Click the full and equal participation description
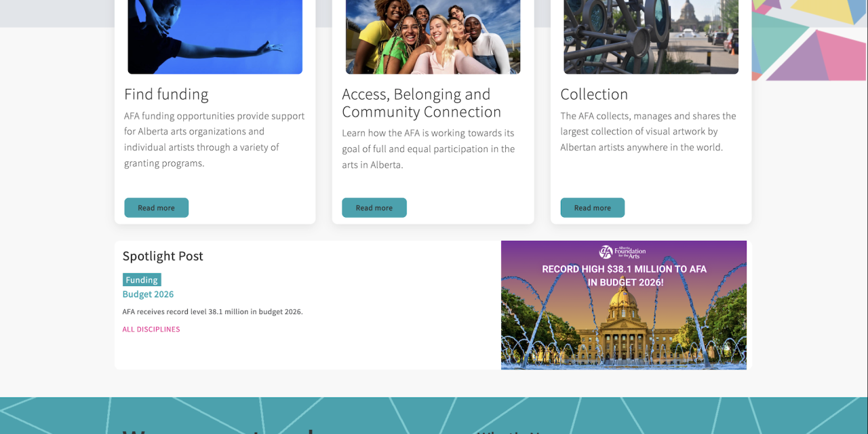This screenshot has height=434, width=868. (429, 149)
